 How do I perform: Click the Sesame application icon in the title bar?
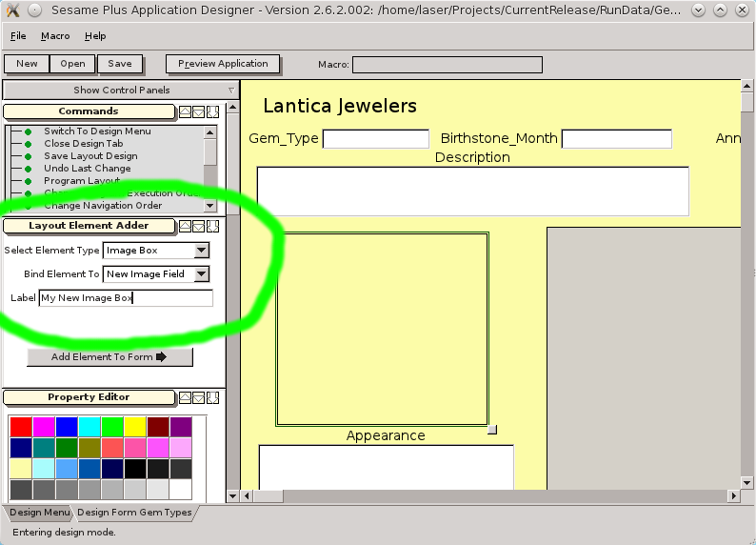coord(13,10)
